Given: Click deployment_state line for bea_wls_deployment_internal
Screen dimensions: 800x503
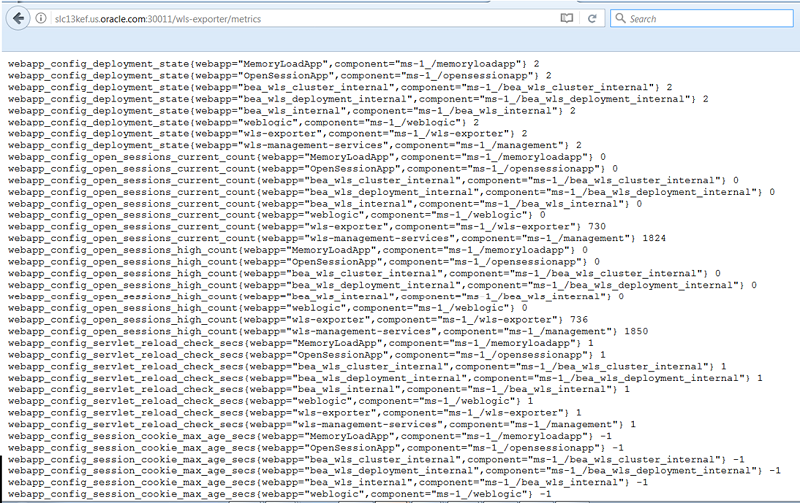Looking at the screenshot, I should pyautogui.click(x=358, y=99).
